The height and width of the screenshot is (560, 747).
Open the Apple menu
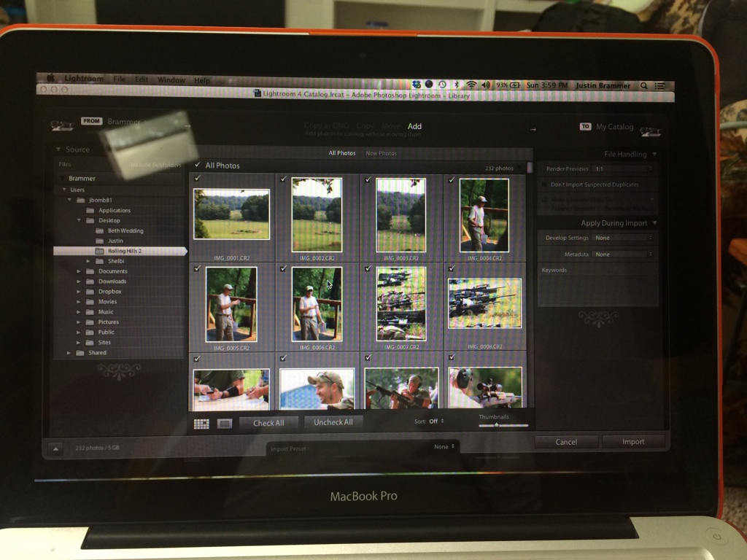(50, 78)
